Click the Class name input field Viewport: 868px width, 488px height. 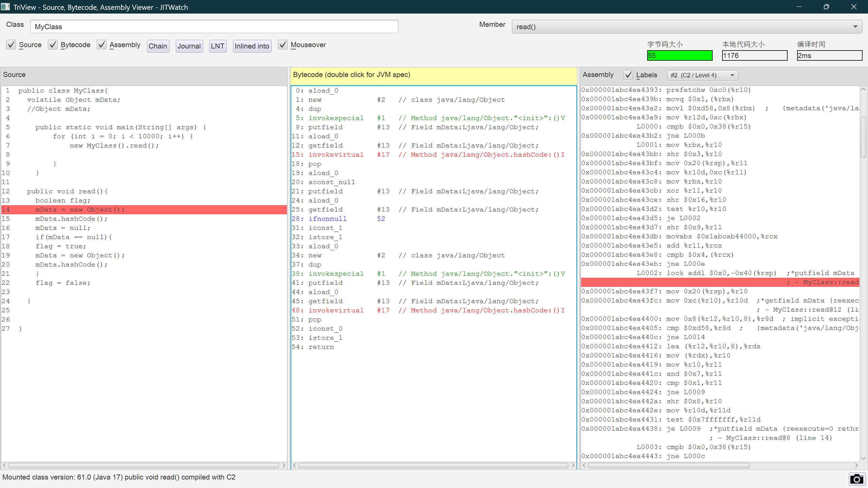(214, 27)
